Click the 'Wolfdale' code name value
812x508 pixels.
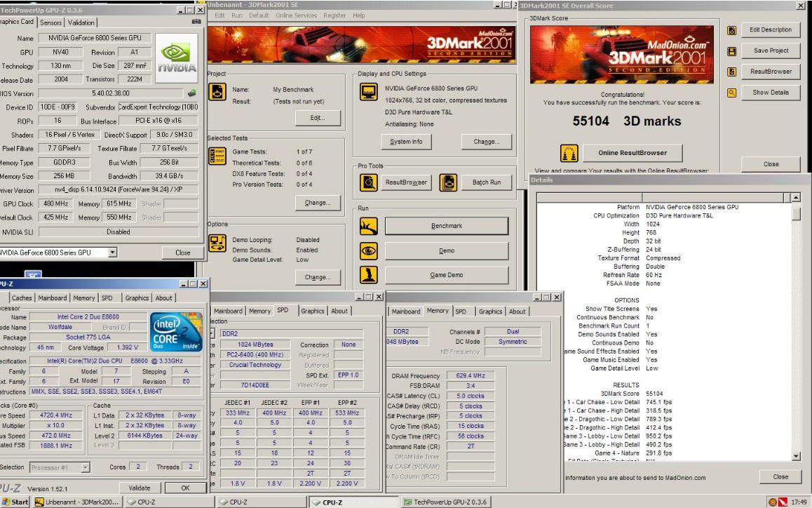(60, 327)
